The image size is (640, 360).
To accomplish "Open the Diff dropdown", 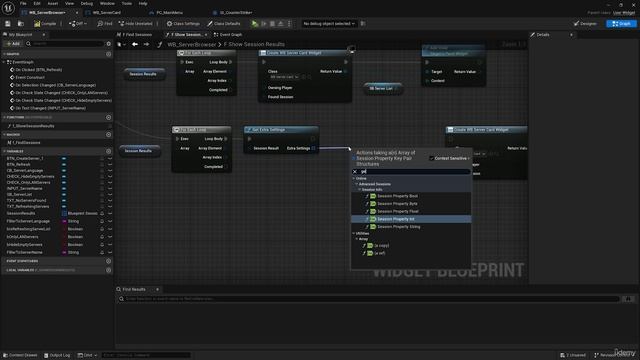I will (78, 24).
